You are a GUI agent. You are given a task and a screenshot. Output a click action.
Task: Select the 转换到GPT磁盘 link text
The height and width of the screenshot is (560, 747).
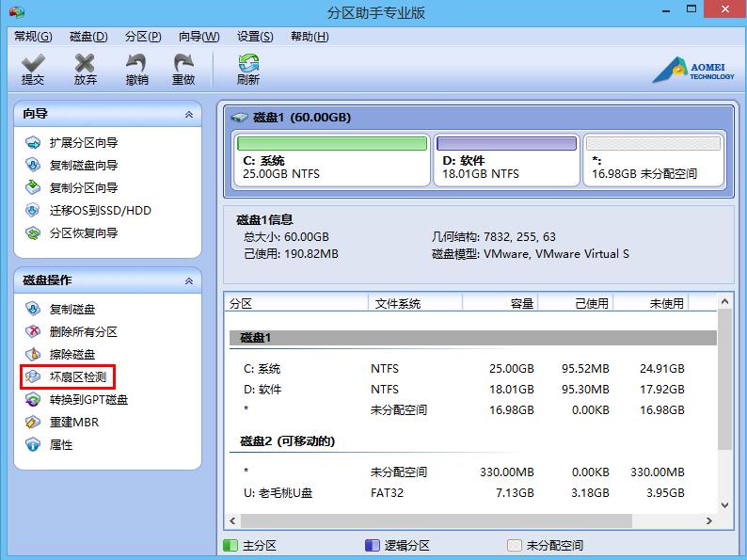pyautogui.click(x=88, y=399)
